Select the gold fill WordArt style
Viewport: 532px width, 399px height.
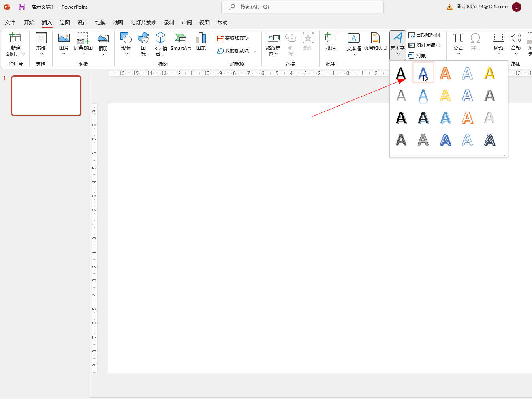pyautogui.click(x=489, y=73)
